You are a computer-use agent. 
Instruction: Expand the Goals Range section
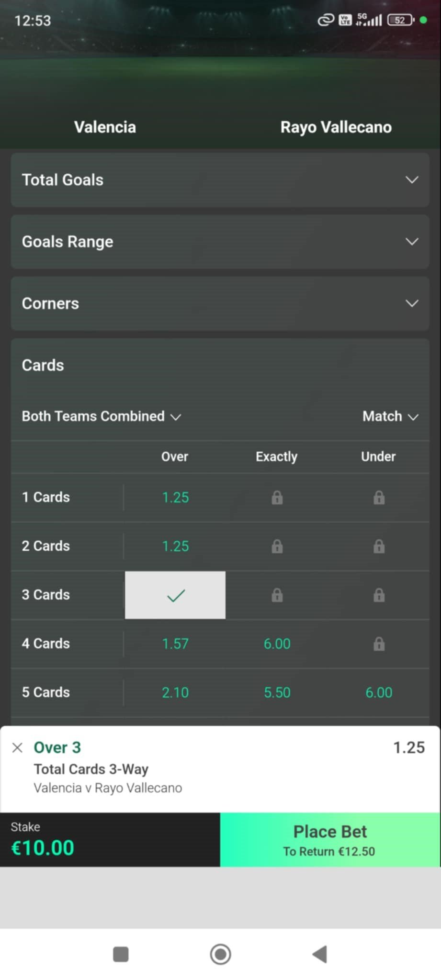(220, 242)
